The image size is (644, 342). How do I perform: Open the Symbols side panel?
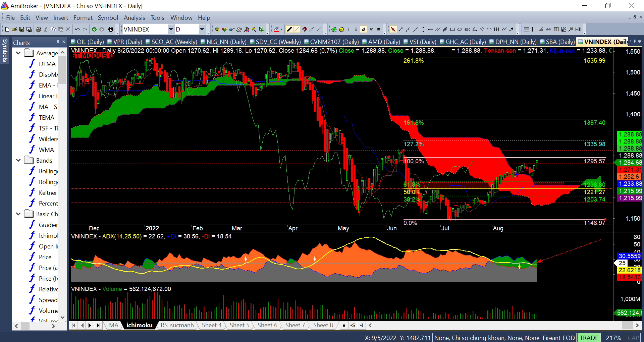(5, 50)
